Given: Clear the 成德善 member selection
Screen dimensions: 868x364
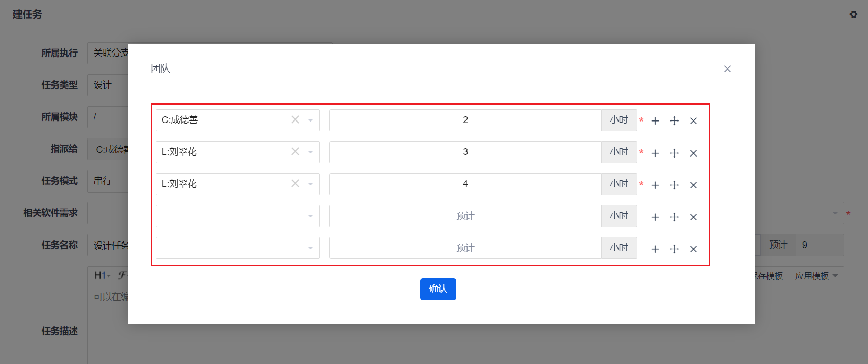Looking at the screenshot, I should pos(295,119).
